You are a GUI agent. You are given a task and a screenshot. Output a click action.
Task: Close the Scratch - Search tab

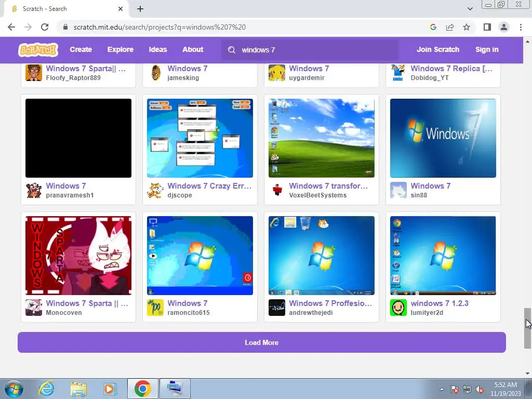pyautogui.click(x=121, y=9)
